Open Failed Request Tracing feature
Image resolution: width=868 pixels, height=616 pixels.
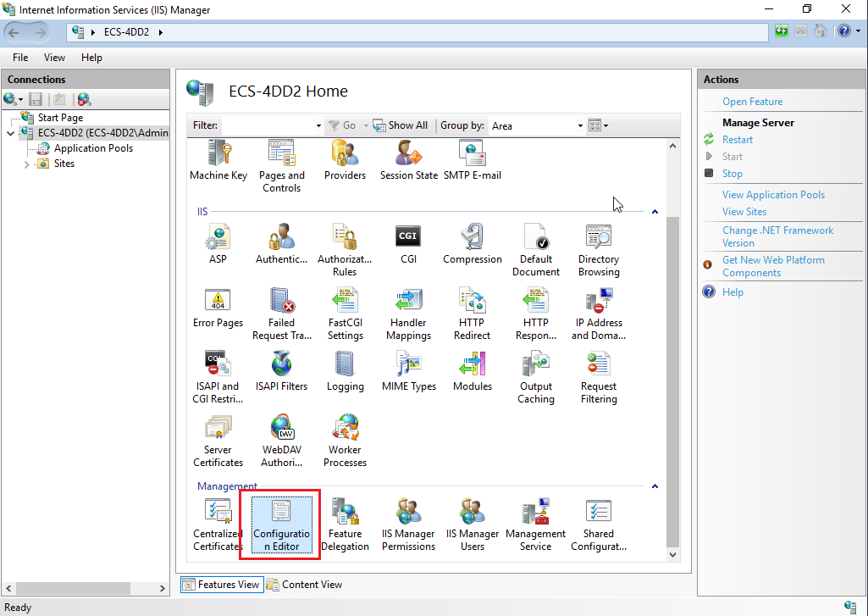click(x=281, y=314)
